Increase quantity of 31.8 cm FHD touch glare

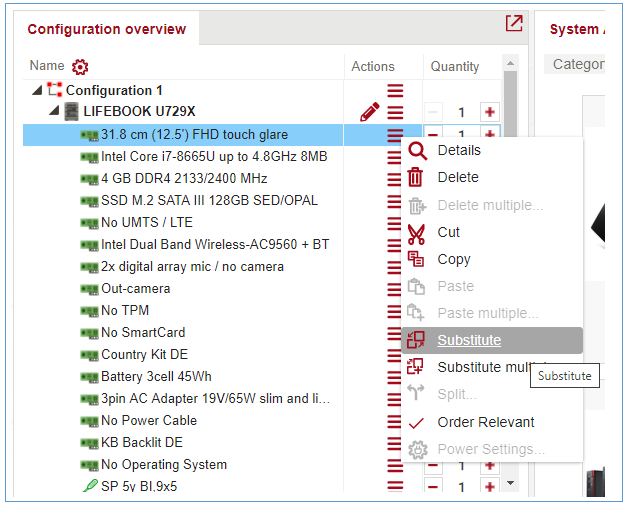490,132
